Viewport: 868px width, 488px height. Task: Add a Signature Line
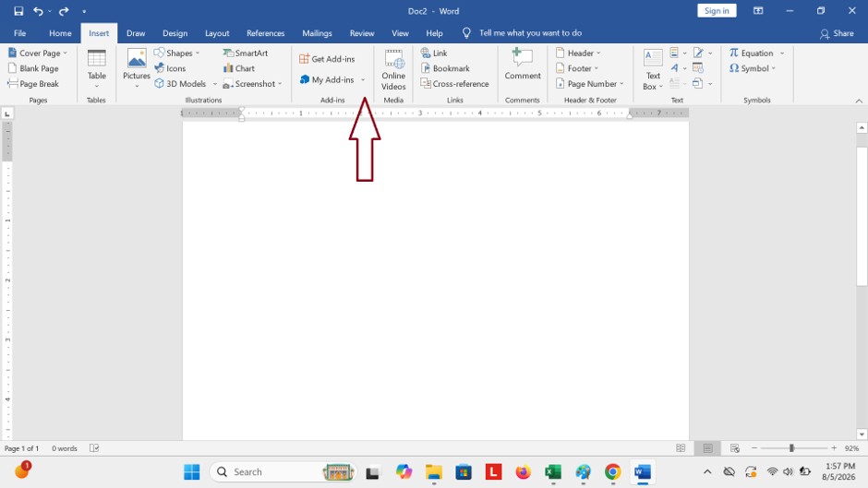click(x=702, y=54)
